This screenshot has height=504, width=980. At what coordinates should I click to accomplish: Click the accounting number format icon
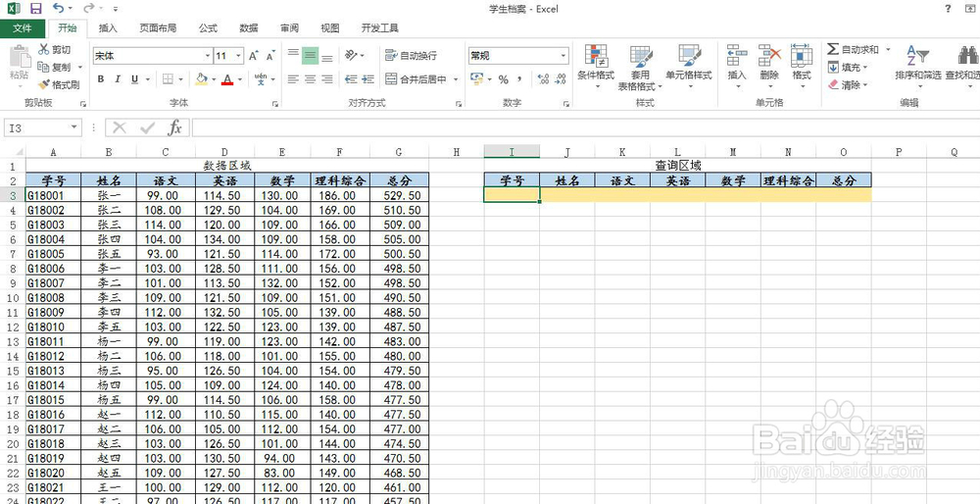477,79
